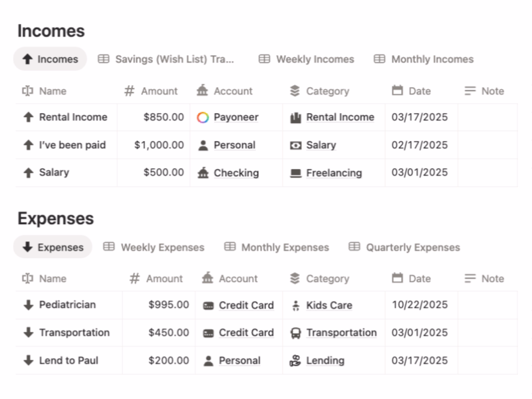Click the calendar icon in the Expenses Date header
Screen dimensions: 532x399
[x=397, y=279]
